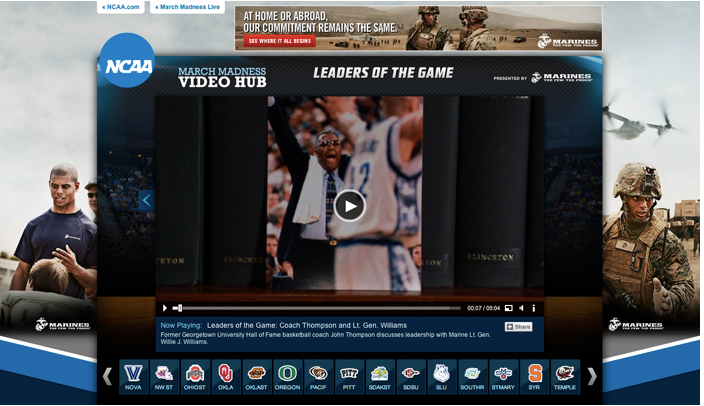This screenshot has width=704, height=406.
Task: Select the TEMPLE team icon
Action: (565, 377)
